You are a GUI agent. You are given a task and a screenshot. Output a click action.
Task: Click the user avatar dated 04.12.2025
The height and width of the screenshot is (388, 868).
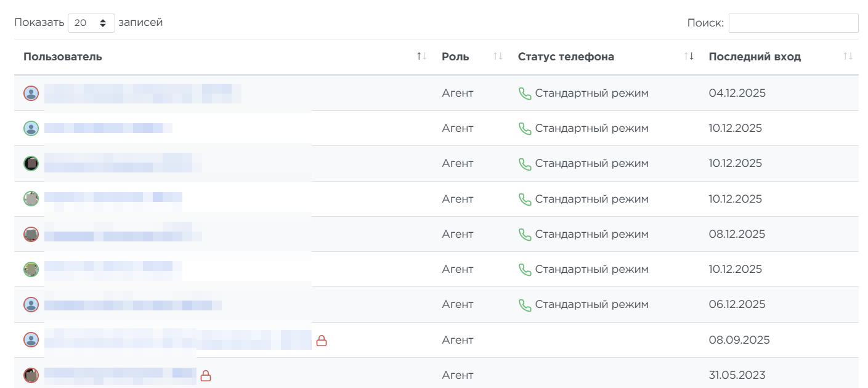click(x=31, y=93)
